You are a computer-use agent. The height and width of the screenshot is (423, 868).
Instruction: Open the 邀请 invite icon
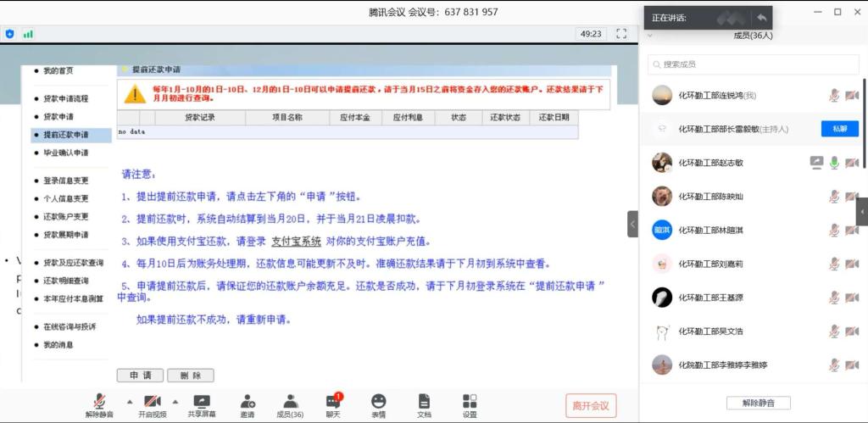(248, 401)
